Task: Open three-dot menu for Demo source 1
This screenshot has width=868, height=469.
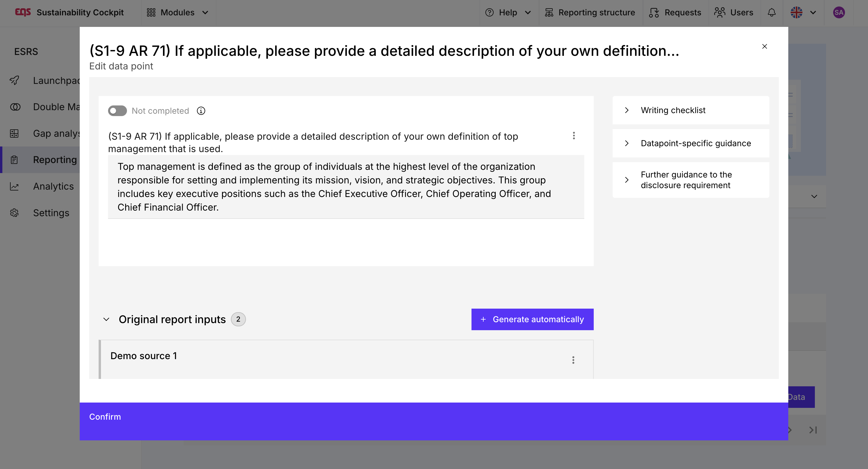Action: click(x=573, y=360)
